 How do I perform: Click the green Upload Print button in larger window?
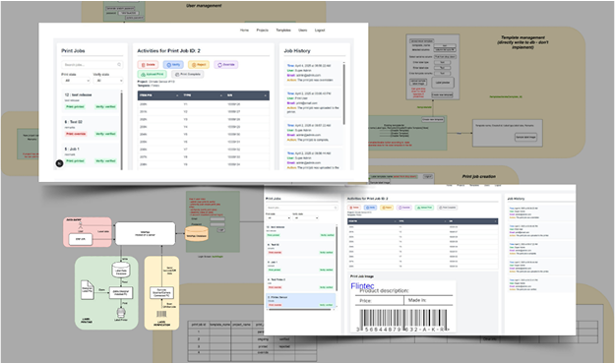pos(153,74)
